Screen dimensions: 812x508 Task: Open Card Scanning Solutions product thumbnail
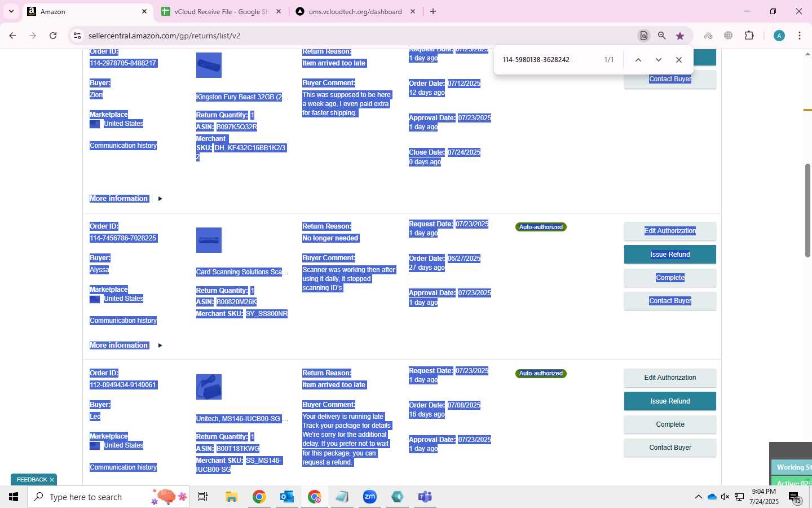(209, 240)
